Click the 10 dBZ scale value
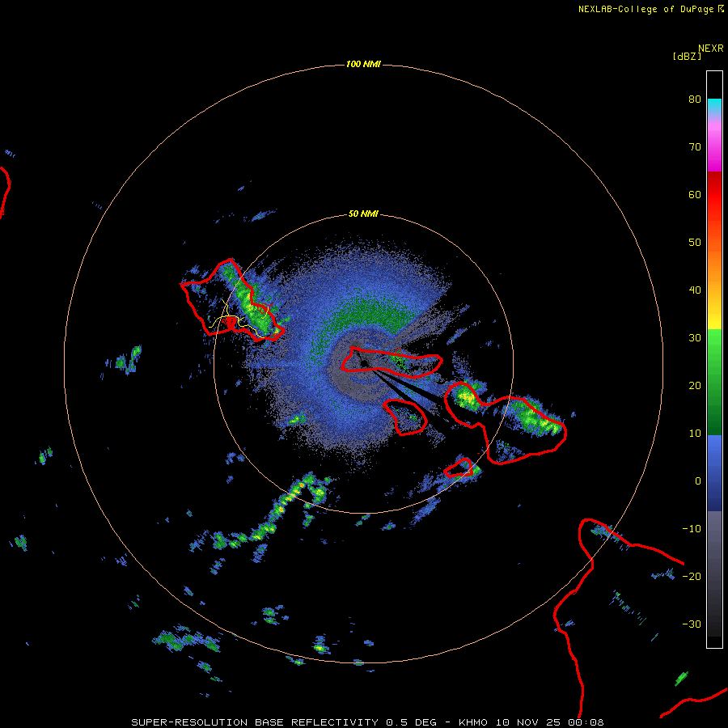728x728 pixels. pos(695,434)
